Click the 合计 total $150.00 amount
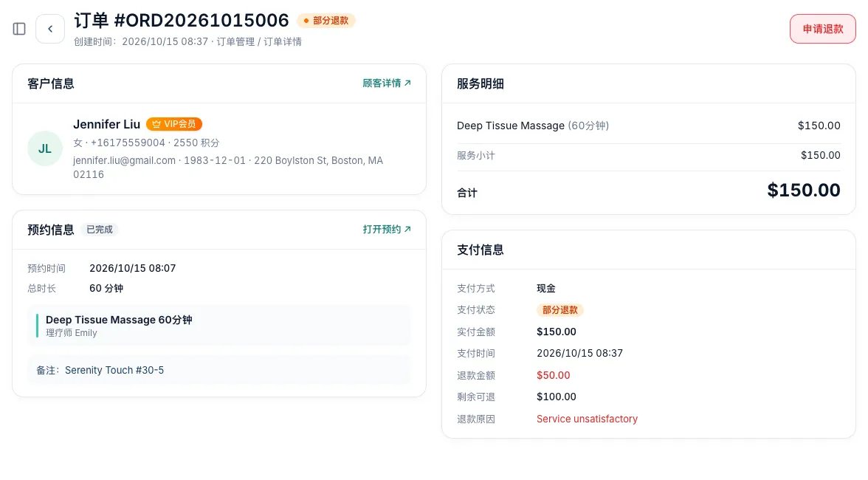868x480 pixels. click(804, 190)
